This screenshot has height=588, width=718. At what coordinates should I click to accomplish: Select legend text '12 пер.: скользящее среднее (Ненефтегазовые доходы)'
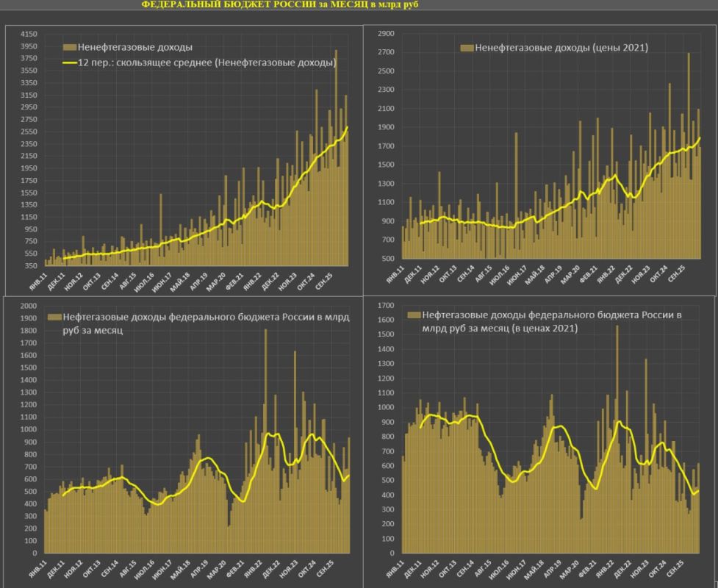[x=207, y=62]
